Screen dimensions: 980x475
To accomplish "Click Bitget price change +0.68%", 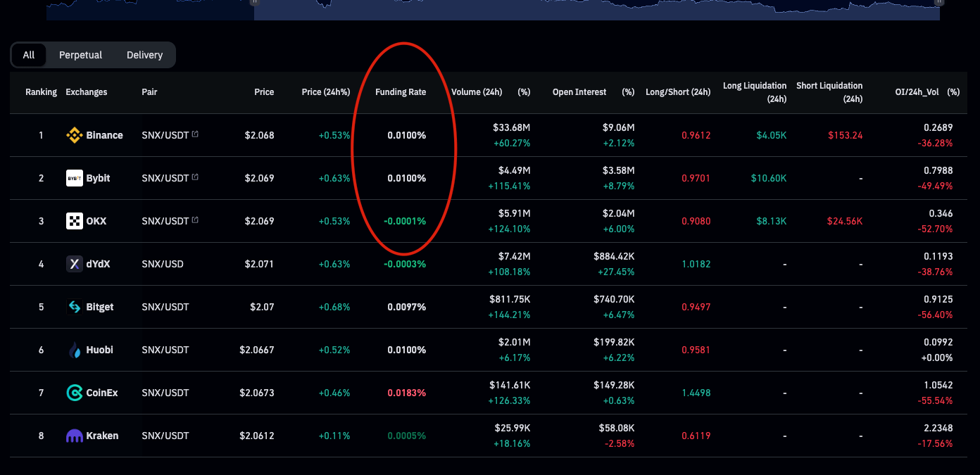I will (334, 307).
